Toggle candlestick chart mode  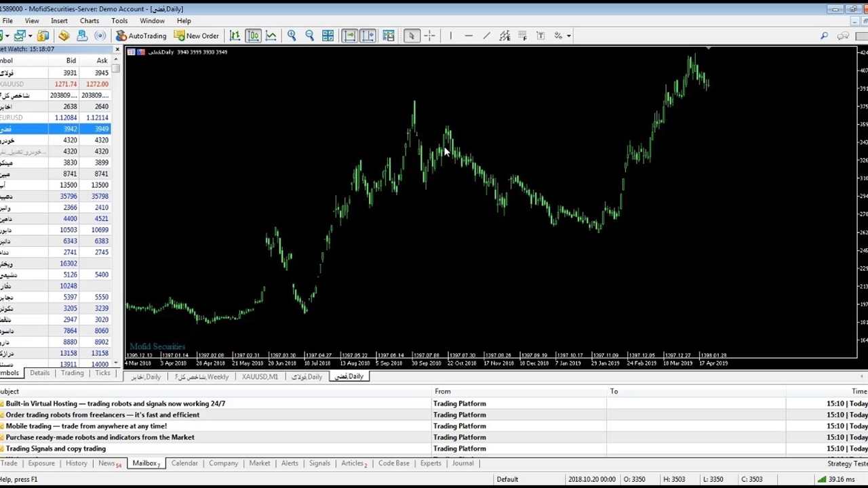[253, 36]
